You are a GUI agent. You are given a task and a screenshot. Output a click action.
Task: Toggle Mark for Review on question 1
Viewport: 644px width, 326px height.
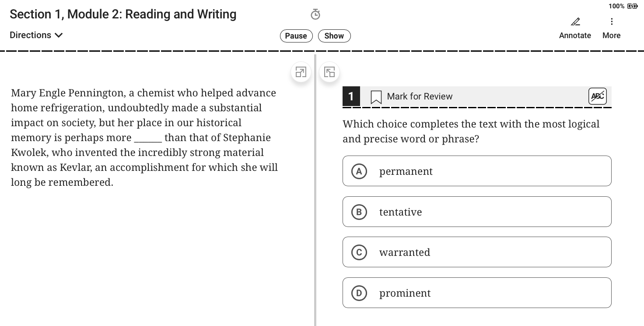point(419,96)
